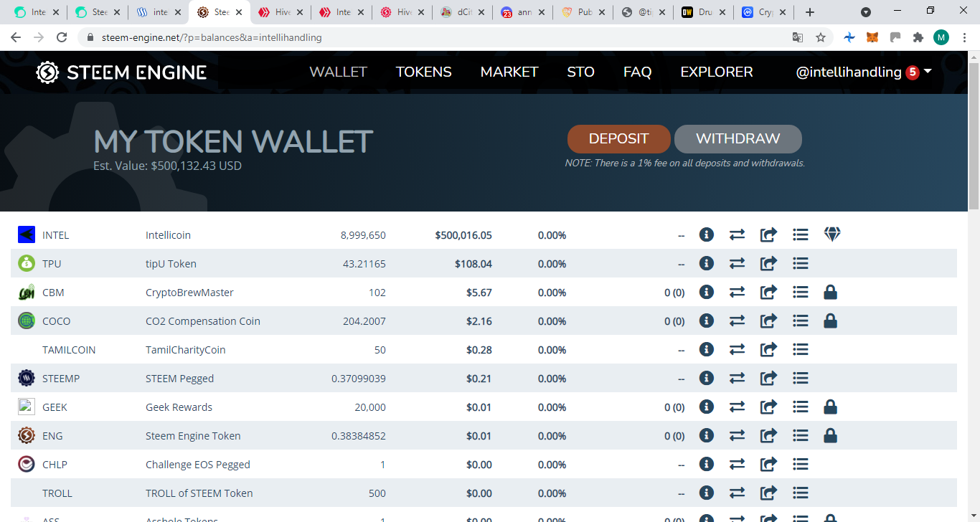Go to the WALLET menu item
This screenshot has height=522, width=980.
(338, 72)
